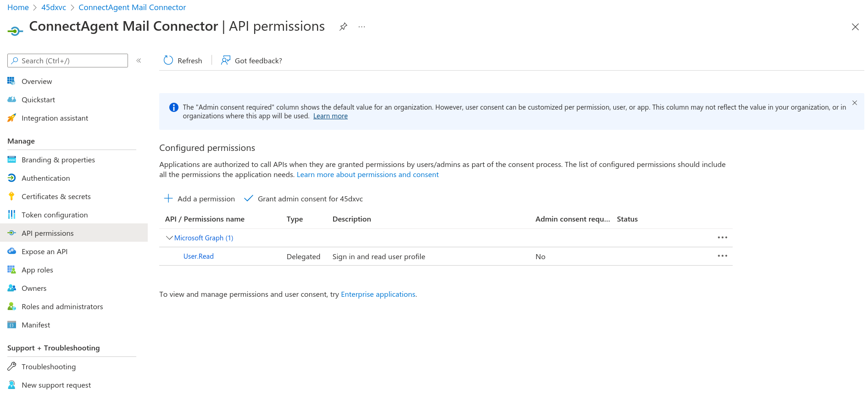Open the more options ellipsis beside the title

click(x=362, y=27)
